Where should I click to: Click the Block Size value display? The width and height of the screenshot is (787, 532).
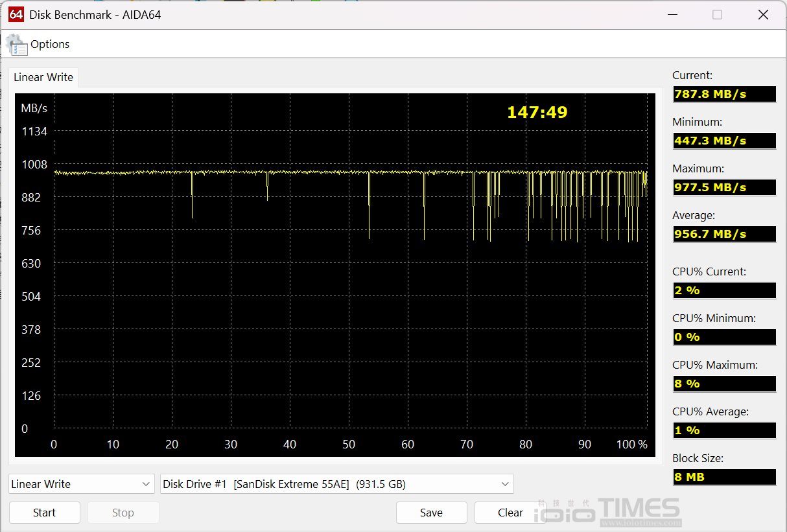(x=724, y=477)
